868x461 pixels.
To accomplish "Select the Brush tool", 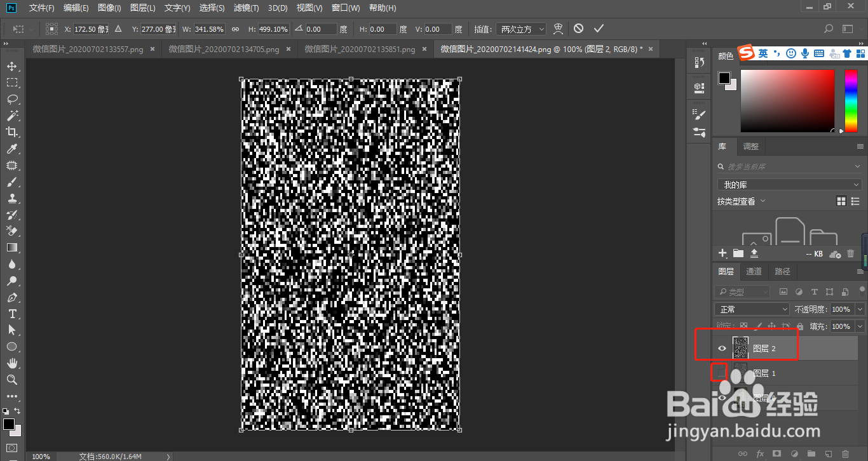I will pyautogui.click(x=11, y=182).
